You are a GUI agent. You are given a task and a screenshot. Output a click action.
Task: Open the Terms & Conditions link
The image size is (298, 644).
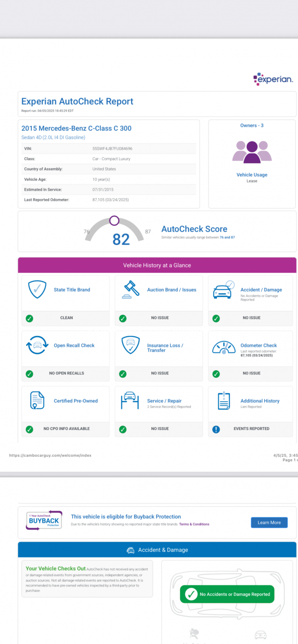click(194, 524)
